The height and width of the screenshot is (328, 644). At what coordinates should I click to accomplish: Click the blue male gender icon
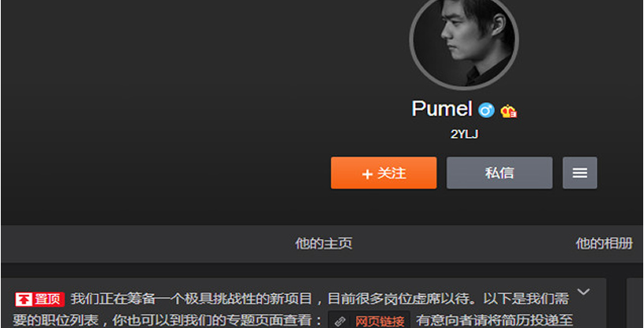click(486, 110)
